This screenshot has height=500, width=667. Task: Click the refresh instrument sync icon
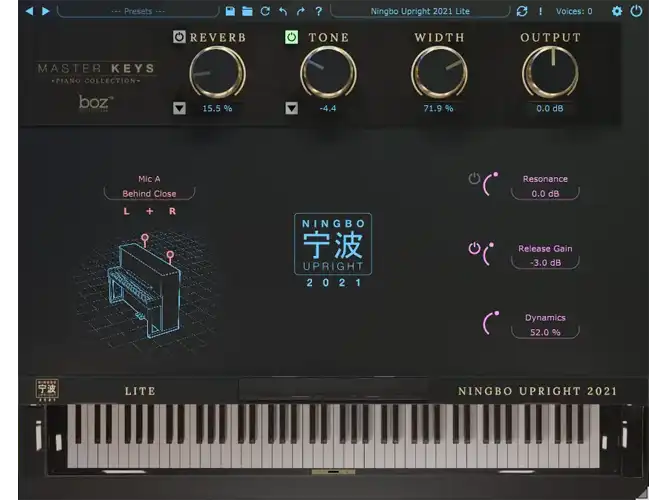(x=522, y=11)
